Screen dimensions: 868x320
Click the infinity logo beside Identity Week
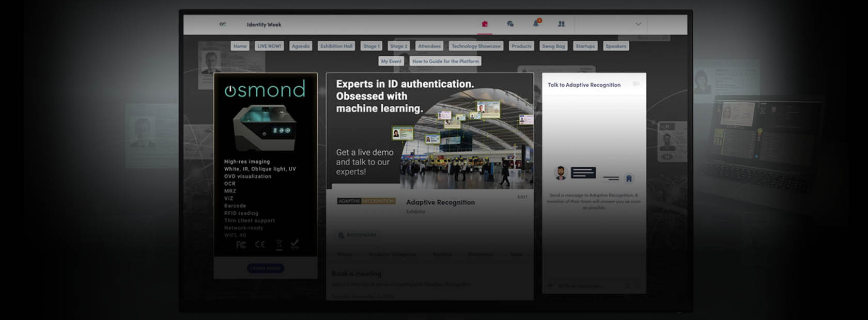[x=223, y=24]
